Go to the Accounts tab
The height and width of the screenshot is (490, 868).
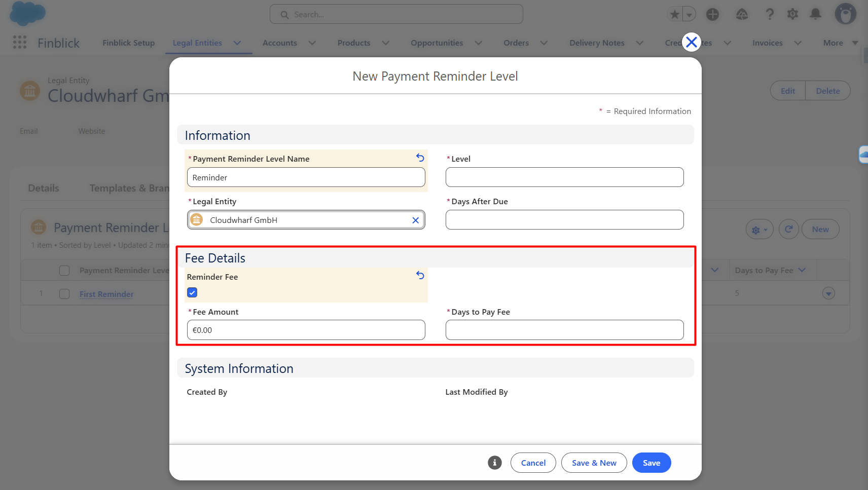280,43
